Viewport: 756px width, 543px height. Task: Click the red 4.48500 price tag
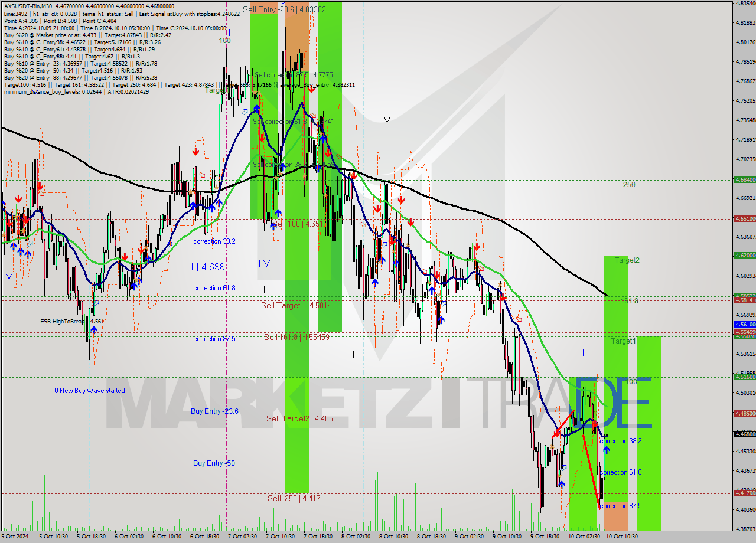(x=744, y=413)
